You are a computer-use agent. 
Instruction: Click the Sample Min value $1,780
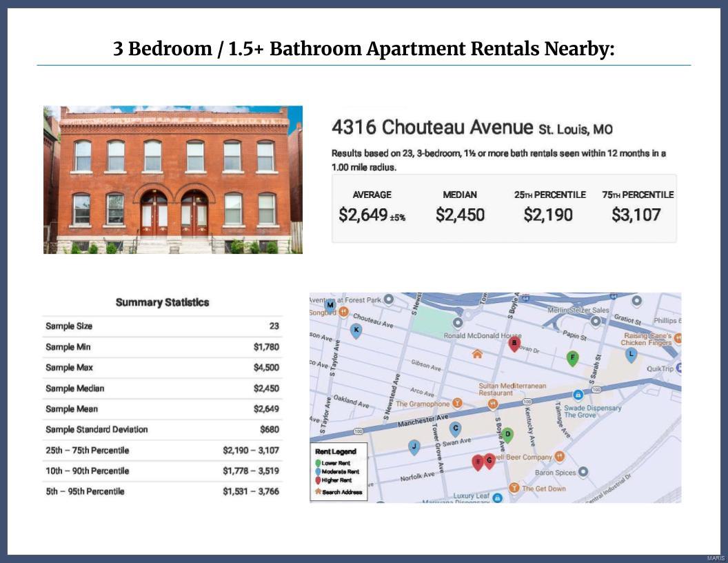point(267,347)
